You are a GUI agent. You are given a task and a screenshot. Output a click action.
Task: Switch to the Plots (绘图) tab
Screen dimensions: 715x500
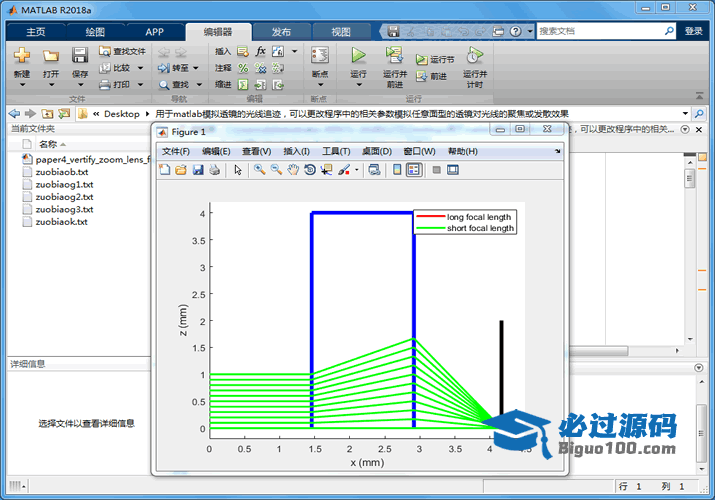click(x=95, y=32)
